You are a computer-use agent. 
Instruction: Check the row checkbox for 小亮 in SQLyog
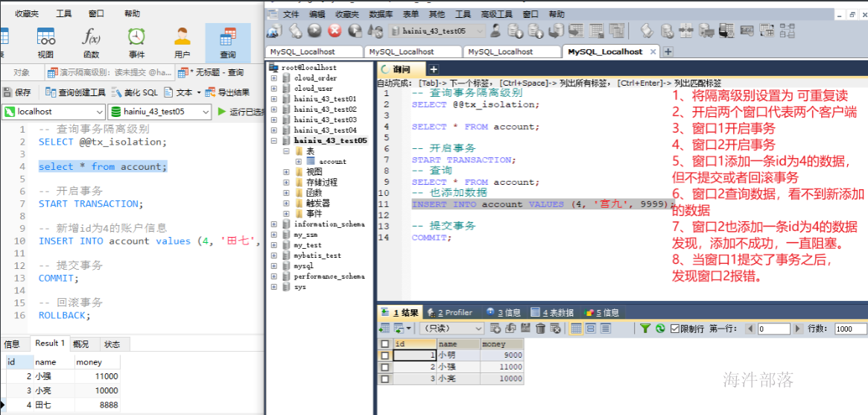384,379
